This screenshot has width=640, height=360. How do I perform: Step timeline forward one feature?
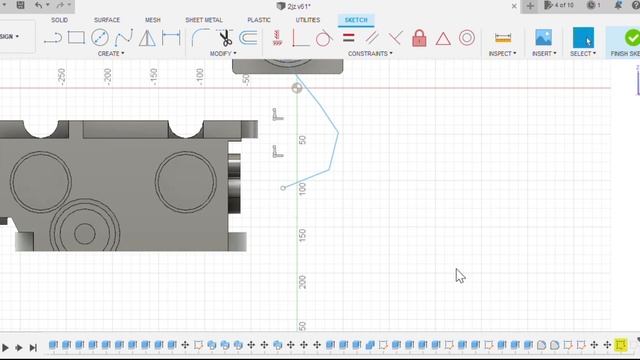point(19,348)
